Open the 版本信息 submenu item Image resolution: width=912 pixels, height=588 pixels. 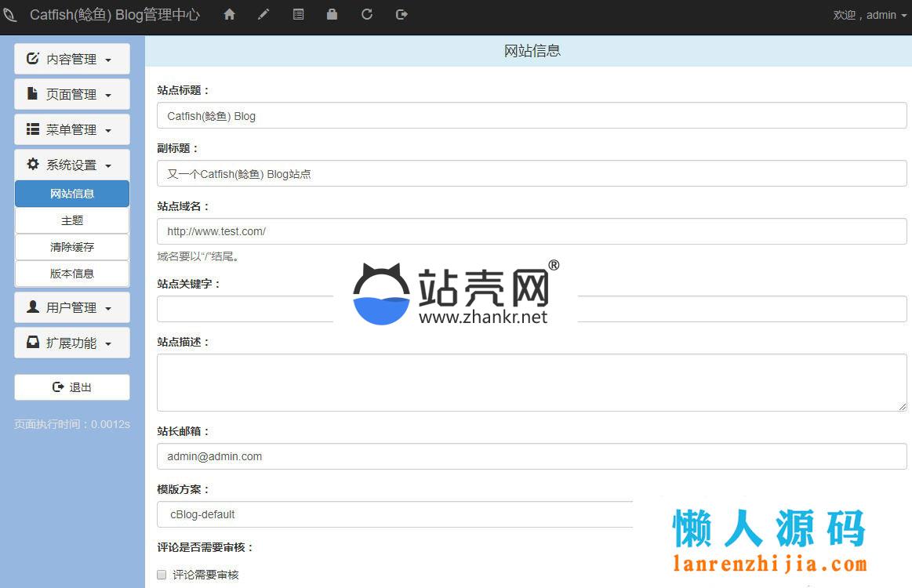tap(72, 274)
